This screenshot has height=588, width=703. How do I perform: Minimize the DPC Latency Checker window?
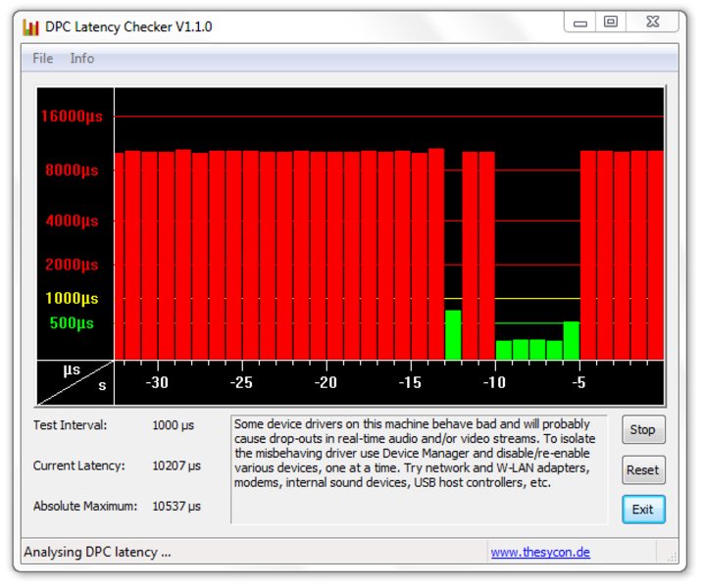[579, 22]
